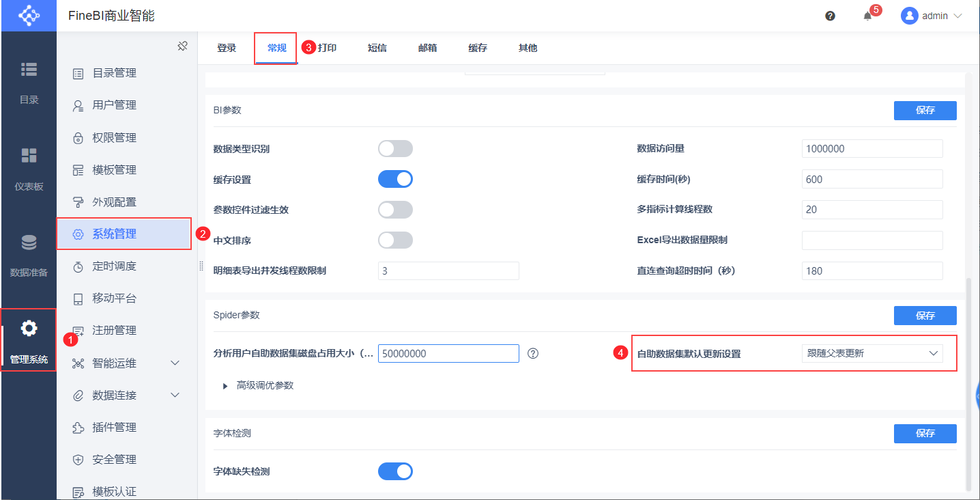Click the pin icon above the menu list
This screenshot has height=500, width=980.
pos(182,46)
